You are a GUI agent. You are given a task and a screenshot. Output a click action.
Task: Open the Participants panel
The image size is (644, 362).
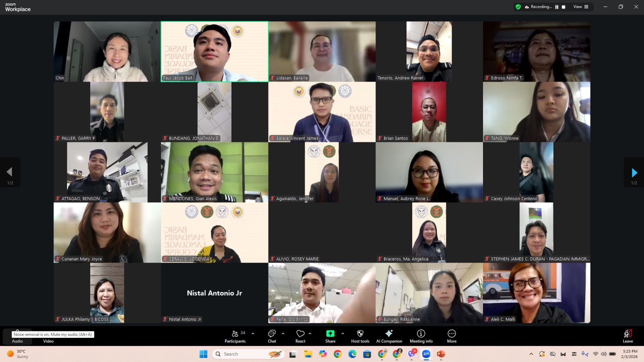[235, 336]
